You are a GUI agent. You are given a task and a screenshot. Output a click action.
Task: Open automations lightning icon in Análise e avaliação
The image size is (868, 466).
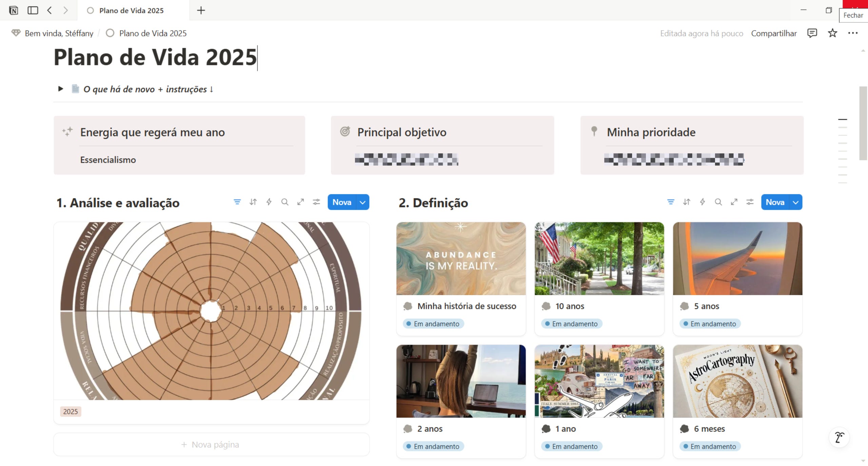click(x=269, y=202)
